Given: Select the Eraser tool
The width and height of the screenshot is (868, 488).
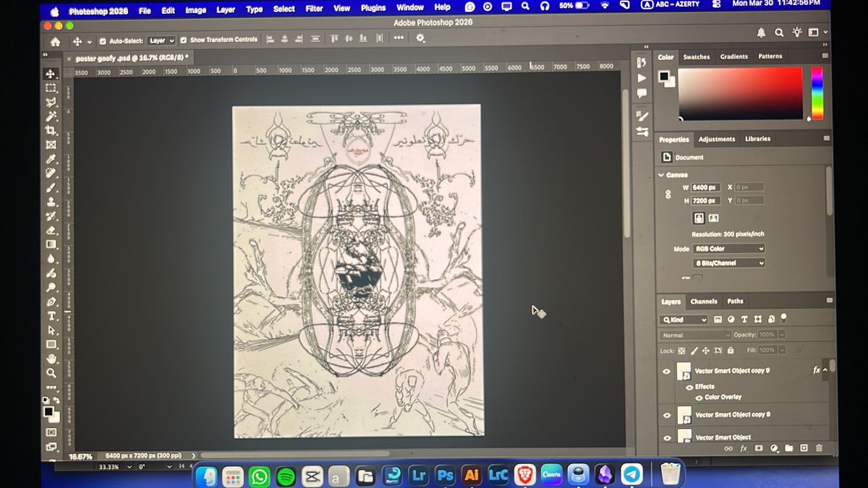Looking at the screenshot, I should point(51,231).
